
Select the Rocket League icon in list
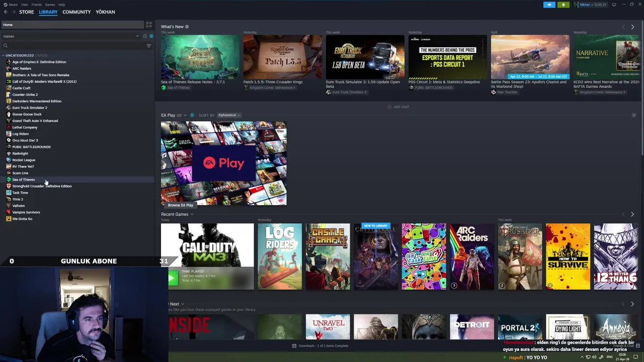click(x=9, y=160)
